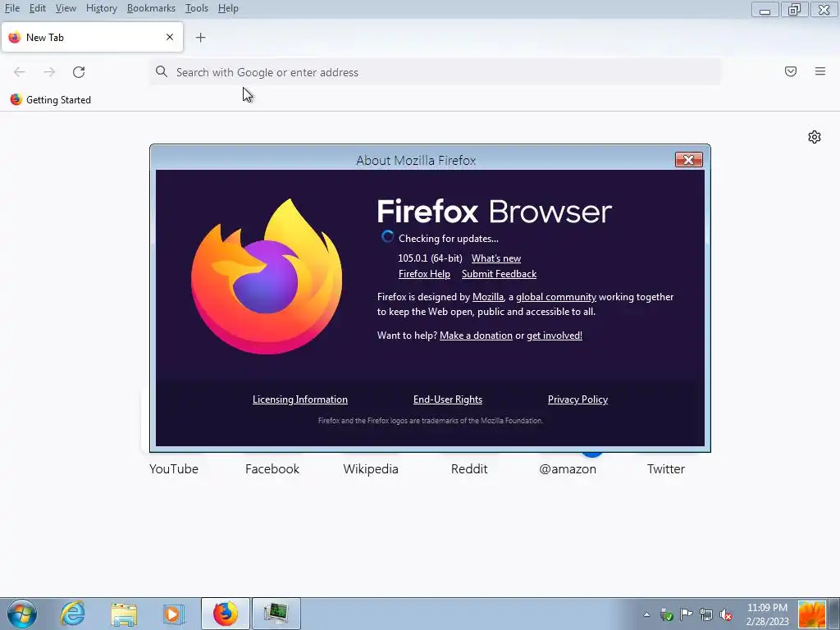Viewport: 840px width, 630px height.
Task: Open the network tray icon
Action: point(706,614)
